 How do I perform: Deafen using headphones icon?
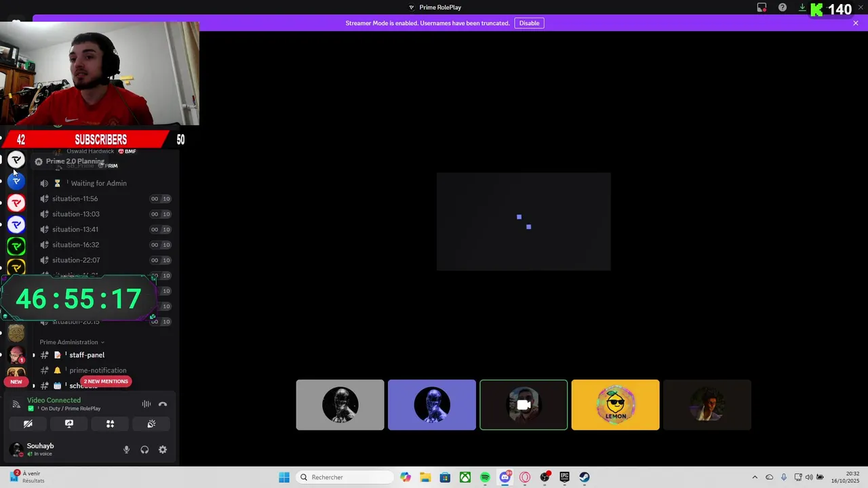[144, 449]
